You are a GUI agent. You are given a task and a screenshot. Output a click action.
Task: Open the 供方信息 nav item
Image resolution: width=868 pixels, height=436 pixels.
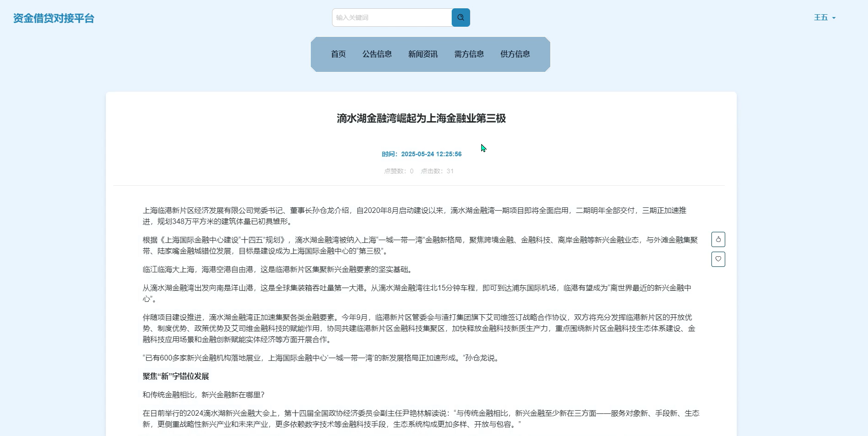coord(515,54)
